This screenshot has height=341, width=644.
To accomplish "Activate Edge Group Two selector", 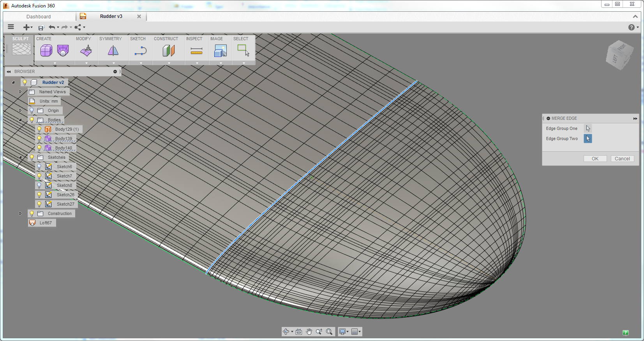I will [588, 139].
